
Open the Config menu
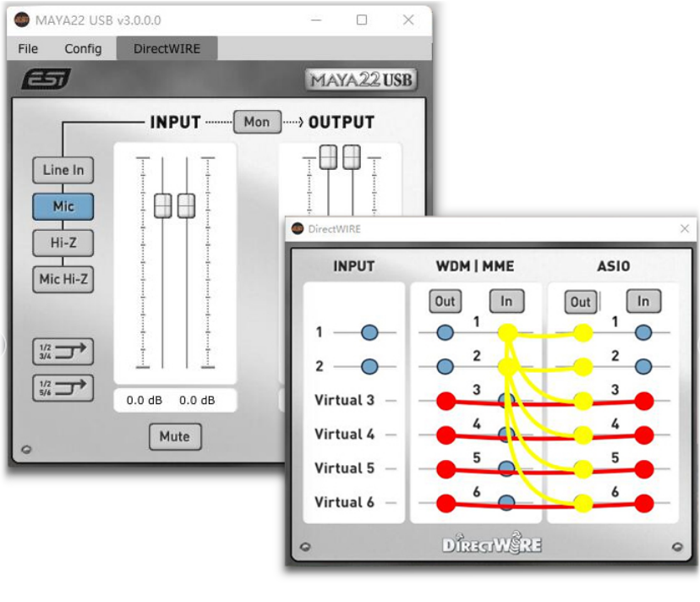click(x=83, y=49)
